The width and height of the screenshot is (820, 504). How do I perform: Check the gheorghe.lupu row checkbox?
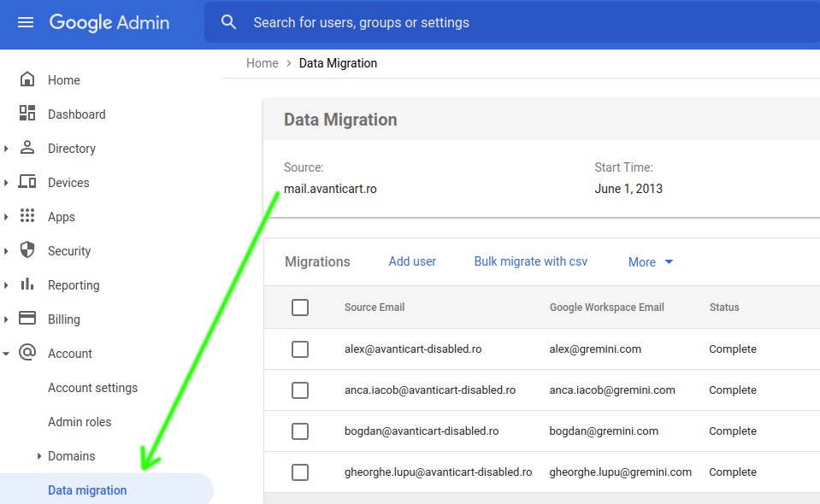[300, 472]
